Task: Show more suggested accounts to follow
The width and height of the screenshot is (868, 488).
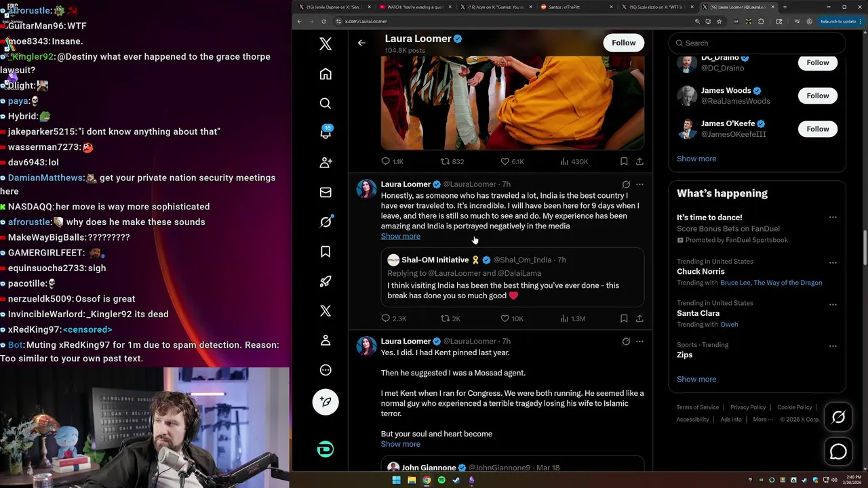Action: (x=696, y=159)
